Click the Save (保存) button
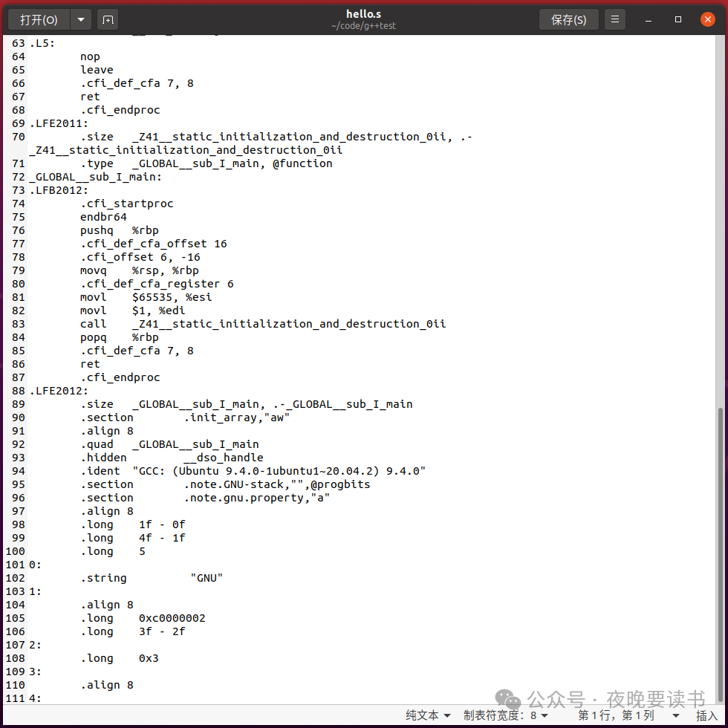 (x=569, y=19)
